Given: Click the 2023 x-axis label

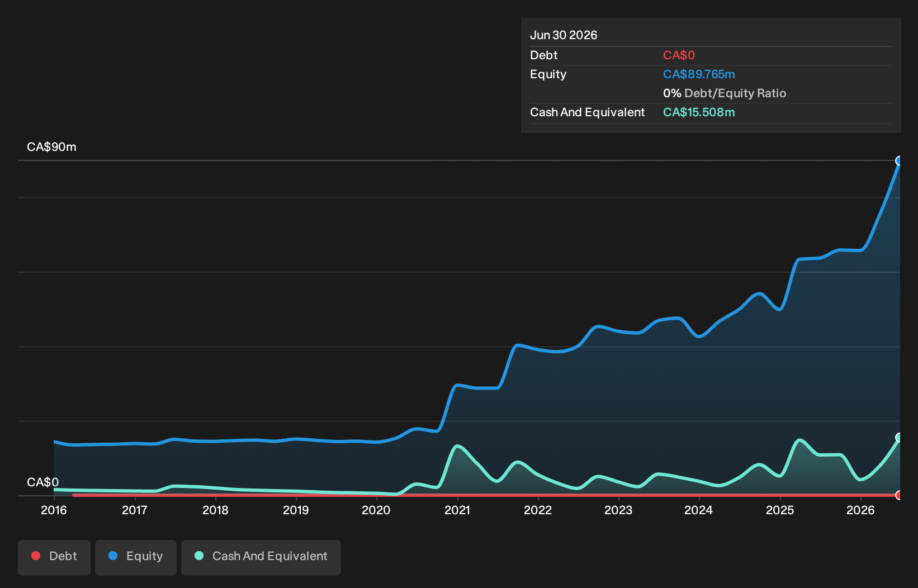Looking at the screenshot, I should [618, 510].
